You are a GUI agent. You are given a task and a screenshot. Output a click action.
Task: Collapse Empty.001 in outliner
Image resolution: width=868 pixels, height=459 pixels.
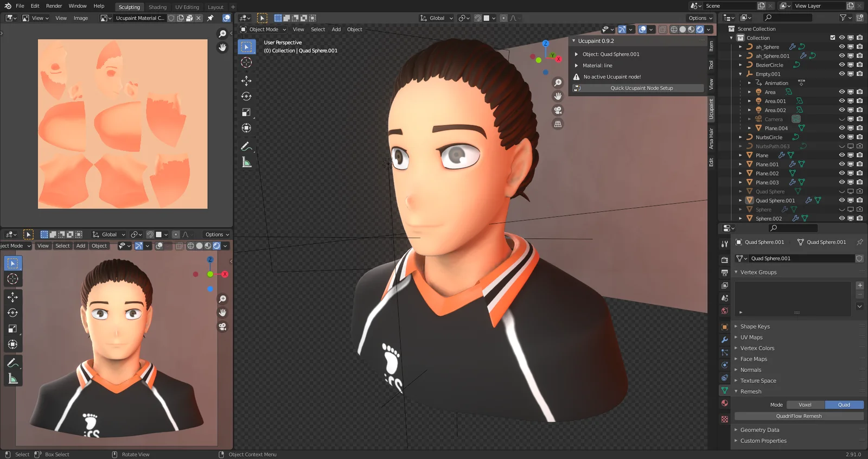(741, 74)
